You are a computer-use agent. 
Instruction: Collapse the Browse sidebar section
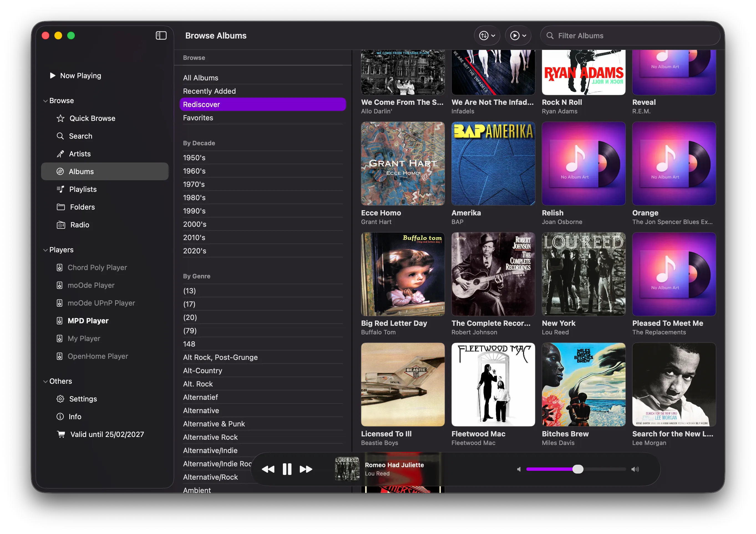(45, 101)
